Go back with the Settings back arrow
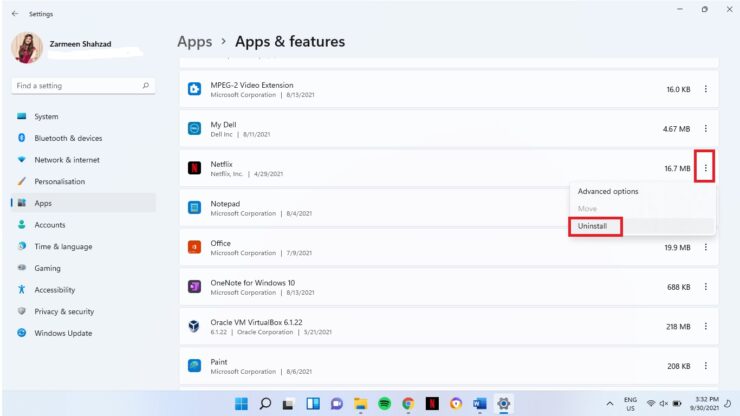The width and height of the screenshot is (740, 416). [x=15, y=14]
